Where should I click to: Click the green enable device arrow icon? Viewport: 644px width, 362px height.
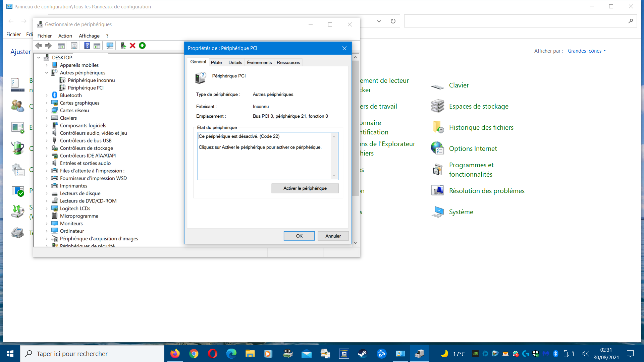[142, 46]
